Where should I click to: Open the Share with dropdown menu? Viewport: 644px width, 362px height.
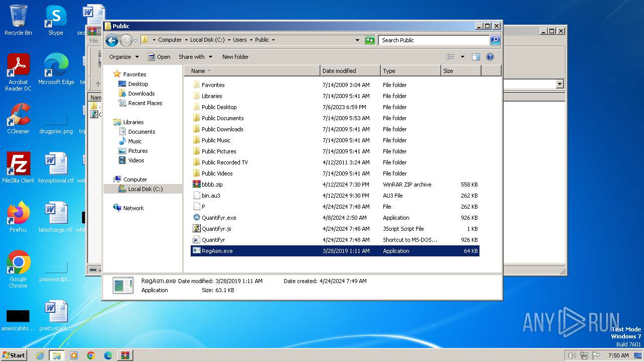click(x=195, y=57)
